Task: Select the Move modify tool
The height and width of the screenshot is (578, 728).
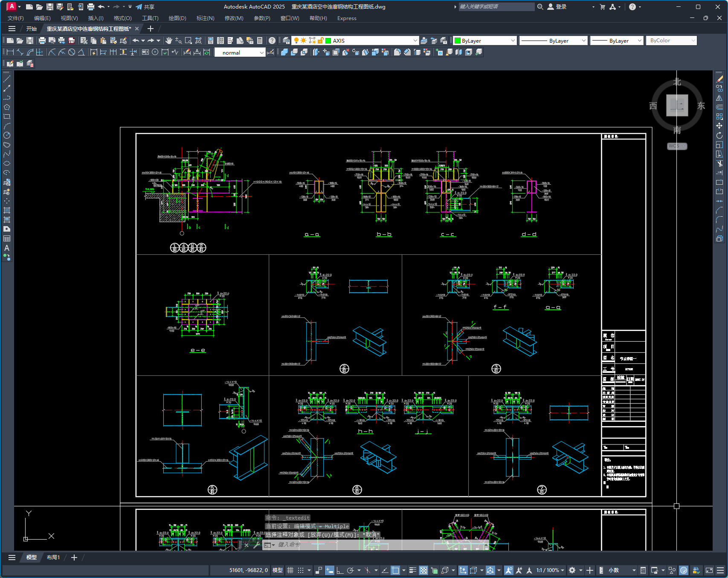Action: [719, 126]
